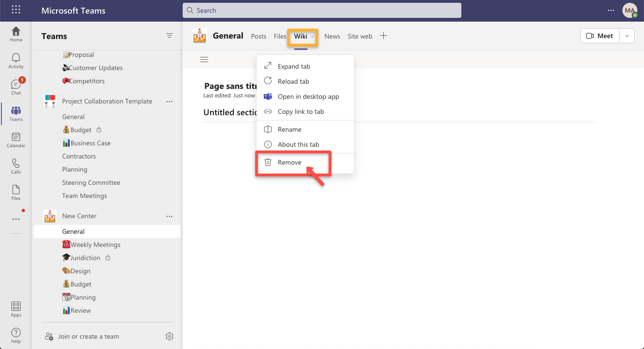The height and width of the screenshot is (349, 644).
Task: Open the app launcher waffle icon
Action: pyautogui.click(x=16, y=10)
